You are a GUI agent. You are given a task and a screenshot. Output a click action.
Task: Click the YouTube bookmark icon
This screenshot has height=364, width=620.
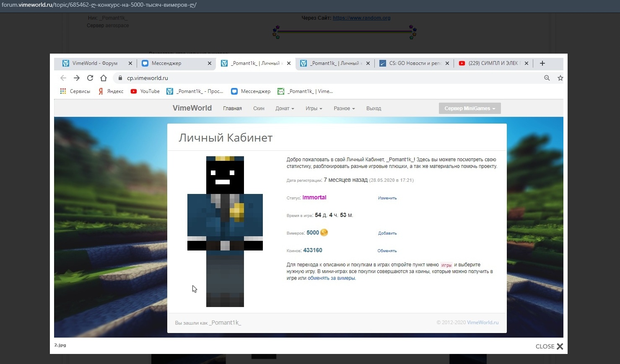point(134,91)
